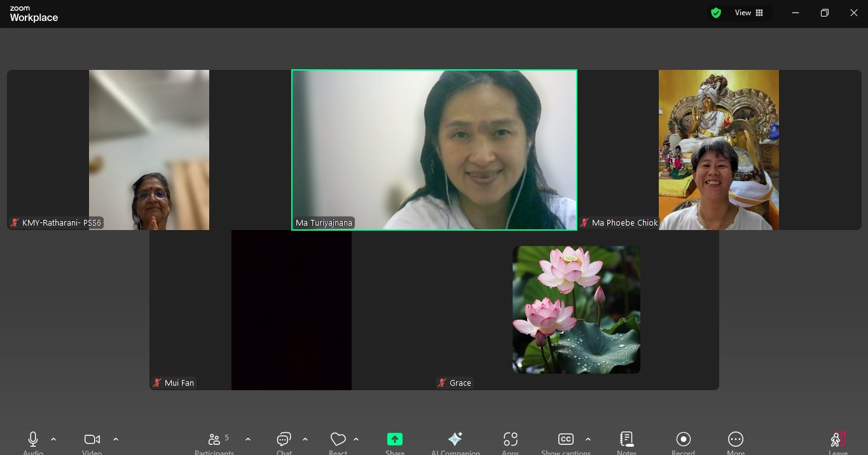Screen dimensions: 868x455
Task: Click the green encryption shield icon
Action: point(716,13)
